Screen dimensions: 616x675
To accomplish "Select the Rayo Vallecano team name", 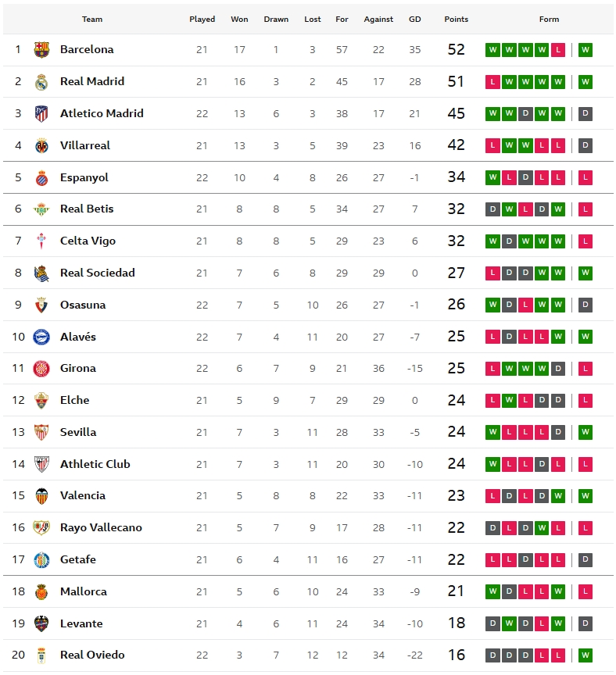I will click(101, 527).
